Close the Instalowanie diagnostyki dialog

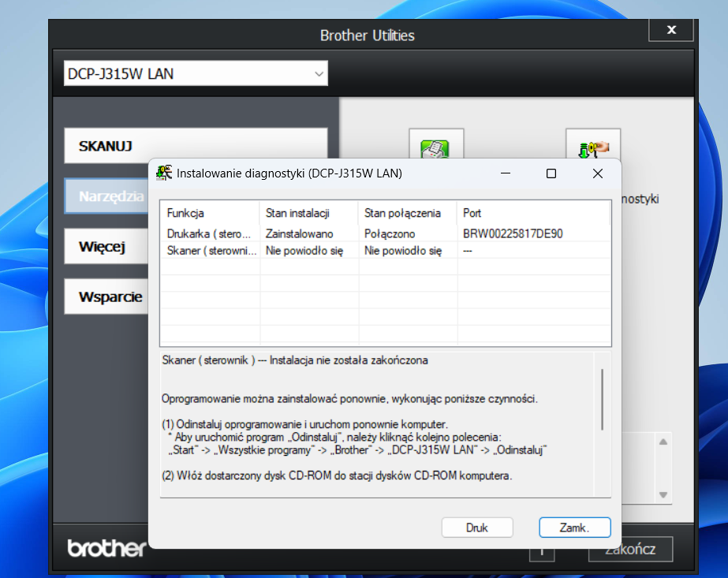598,173
